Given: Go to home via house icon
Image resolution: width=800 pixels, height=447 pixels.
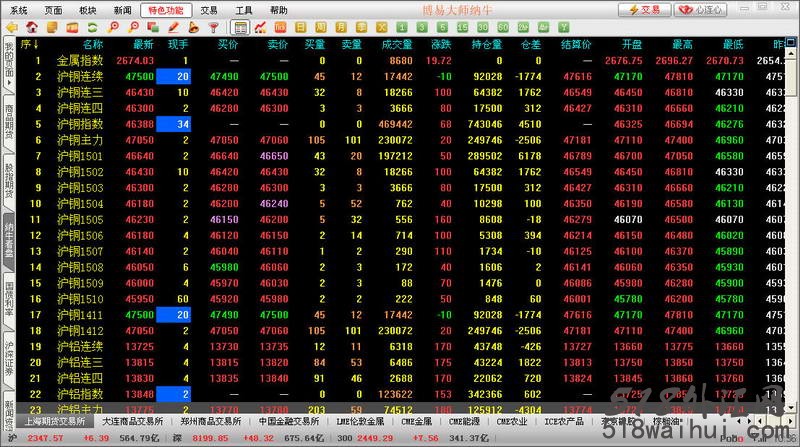Looking at the screenshot, I should (x=32, y=28).
